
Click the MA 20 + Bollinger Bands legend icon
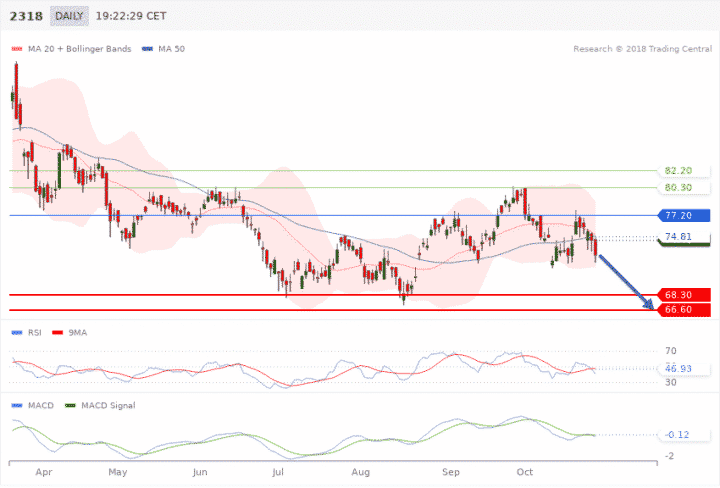click(15, 48)
